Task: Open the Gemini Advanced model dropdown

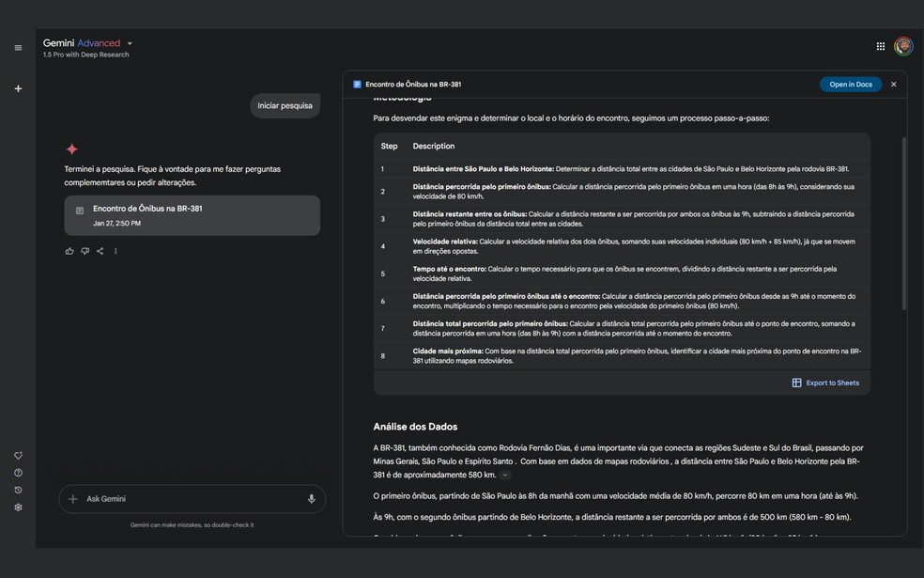Action: pyautogui.click(x=130, y=41)
